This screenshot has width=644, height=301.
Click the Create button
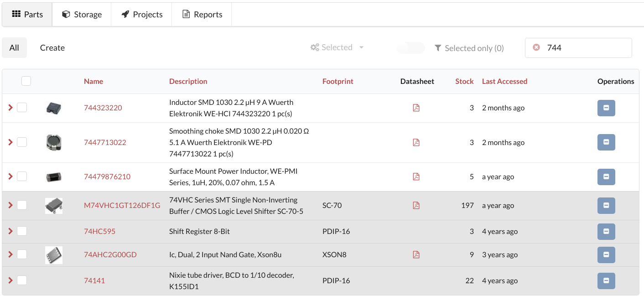[52, 48]
